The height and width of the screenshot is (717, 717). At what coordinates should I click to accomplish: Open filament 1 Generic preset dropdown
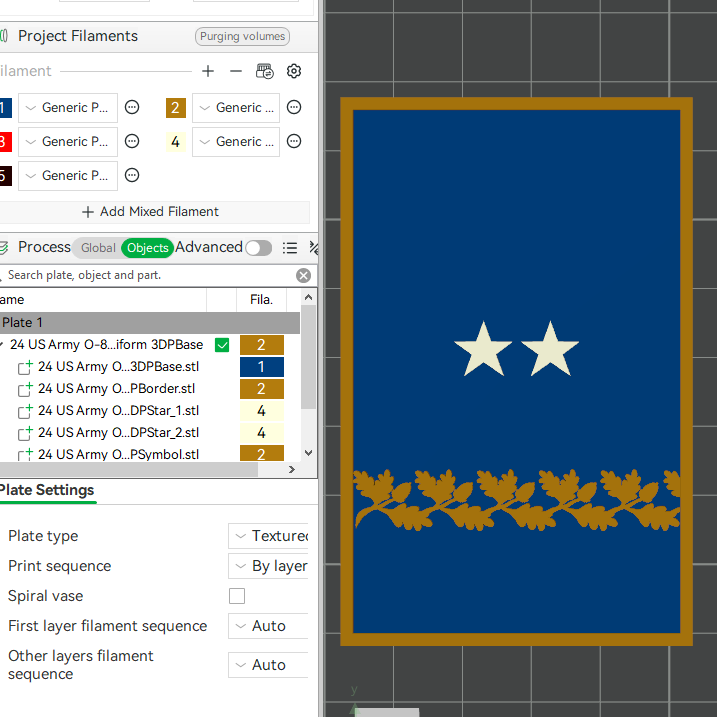[68, 108]
